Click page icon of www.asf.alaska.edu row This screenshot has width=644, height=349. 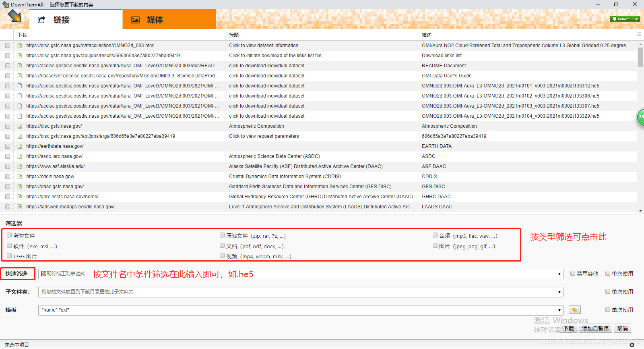pyautogui.click(x=20, y=166)
